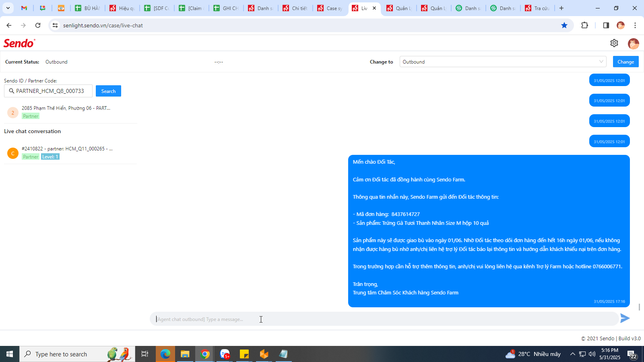
Task: Send the chat message with the arrow icon
Action: pyautogui.click(x=625, y=319)
